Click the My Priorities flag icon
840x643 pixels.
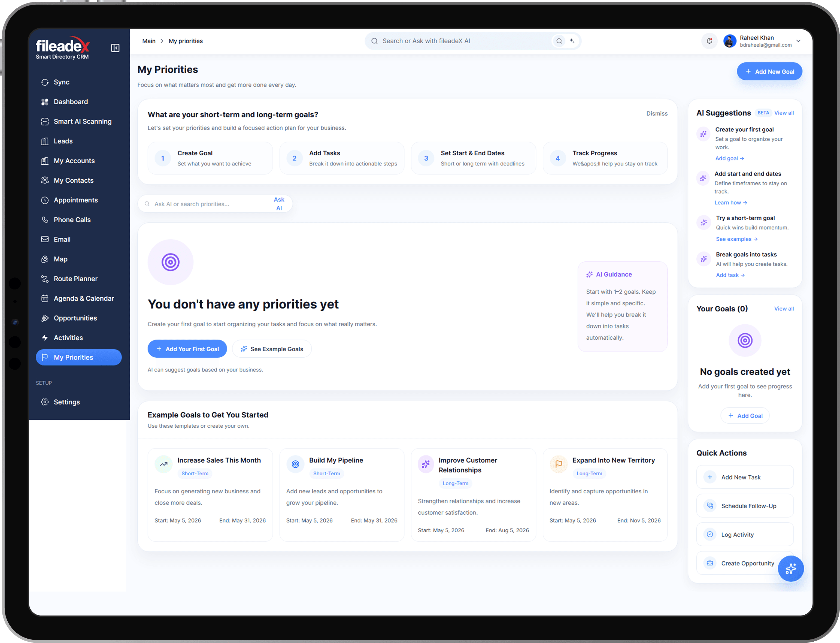pos(45,357)
